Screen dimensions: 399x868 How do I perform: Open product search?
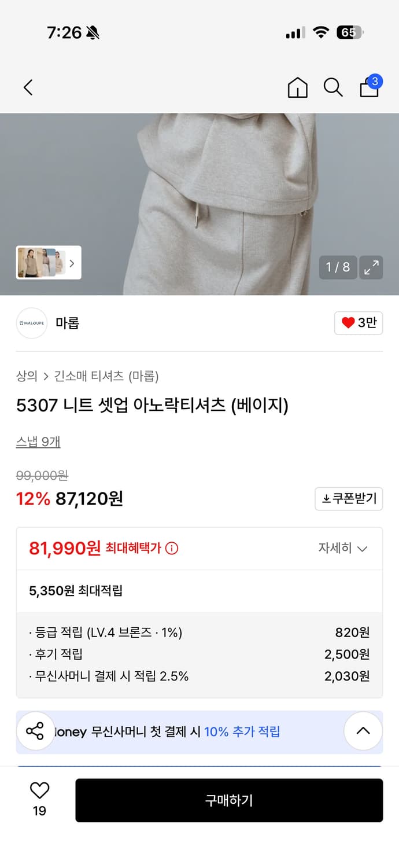point(333,88)
